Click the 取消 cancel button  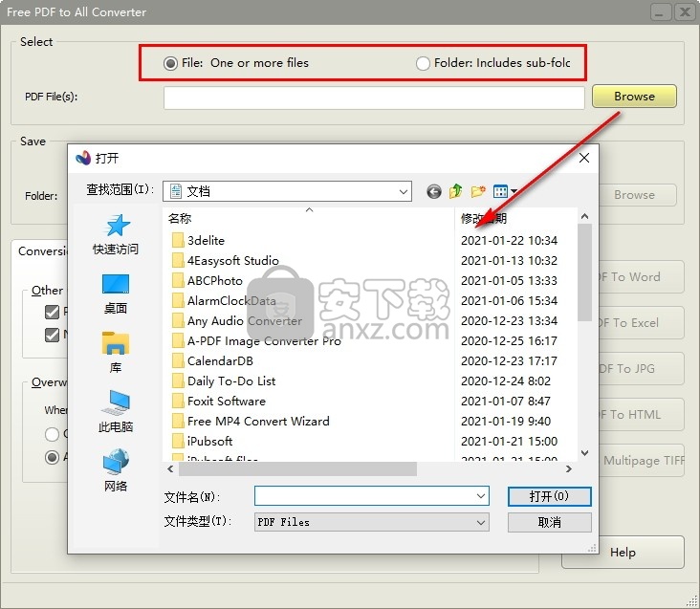click(x=549, y=522)
